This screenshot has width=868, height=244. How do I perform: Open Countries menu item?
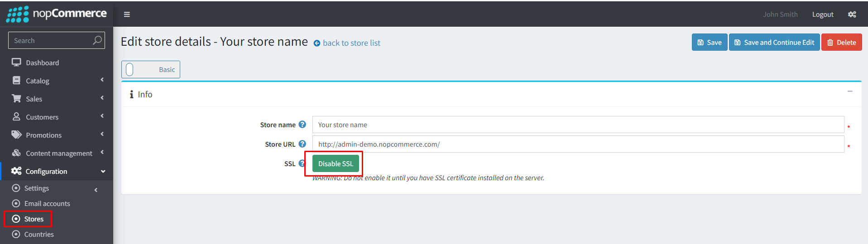pos(39,234)
